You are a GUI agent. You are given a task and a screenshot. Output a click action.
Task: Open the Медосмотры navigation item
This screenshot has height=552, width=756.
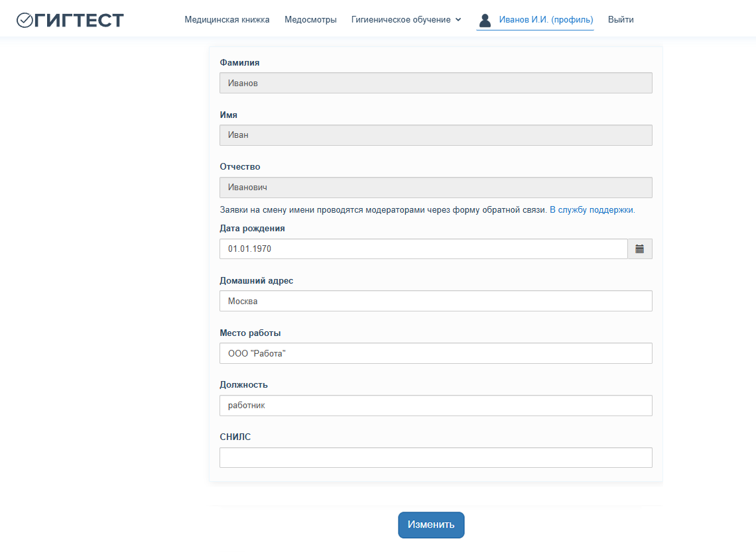pos(310,20)
